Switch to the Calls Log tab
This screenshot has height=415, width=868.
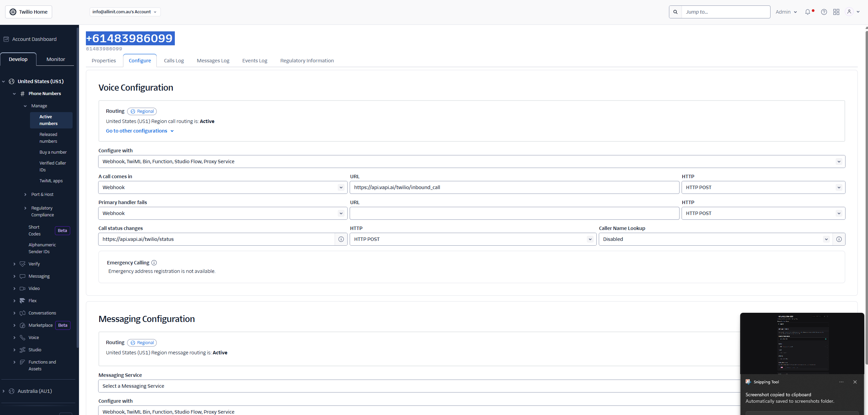[174, 61]
